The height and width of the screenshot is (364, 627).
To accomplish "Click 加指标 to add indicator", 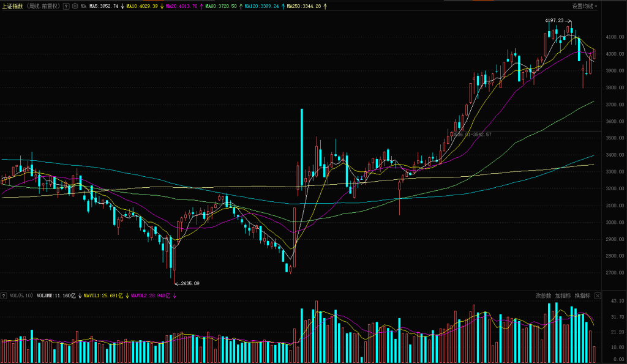I will (563, 295).
